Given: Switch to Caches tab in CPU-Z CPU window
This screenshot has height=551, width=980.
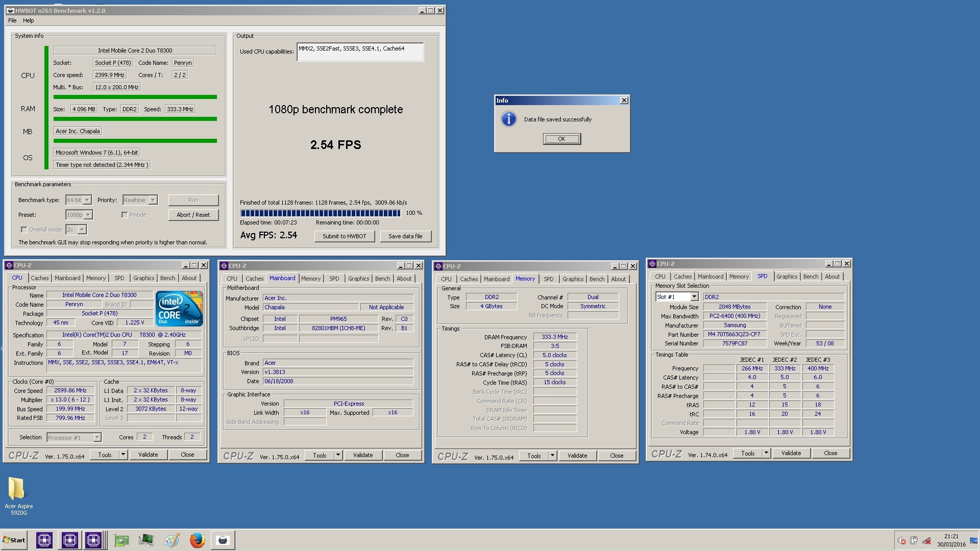Looking at the screenshot, I should 39,278.
